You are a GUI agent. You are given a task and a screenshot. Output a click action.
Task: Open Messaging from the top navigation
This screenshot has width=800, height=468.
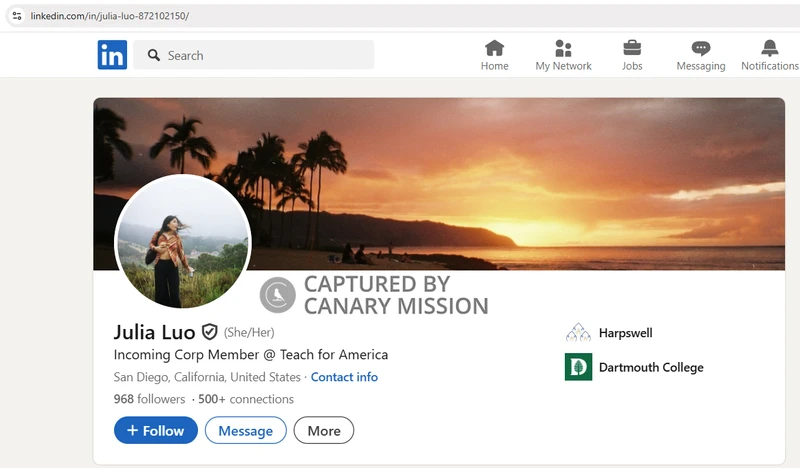click(x=701, y=55)
